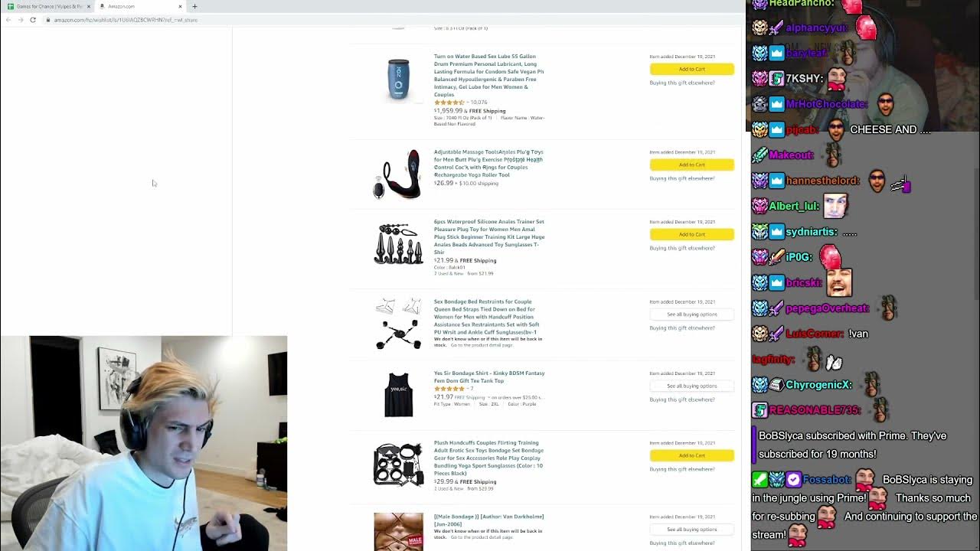Open the Yes Sir Bondage Shirt title link
The width and height of the screenshot is (980, 551).
point(488,377)
